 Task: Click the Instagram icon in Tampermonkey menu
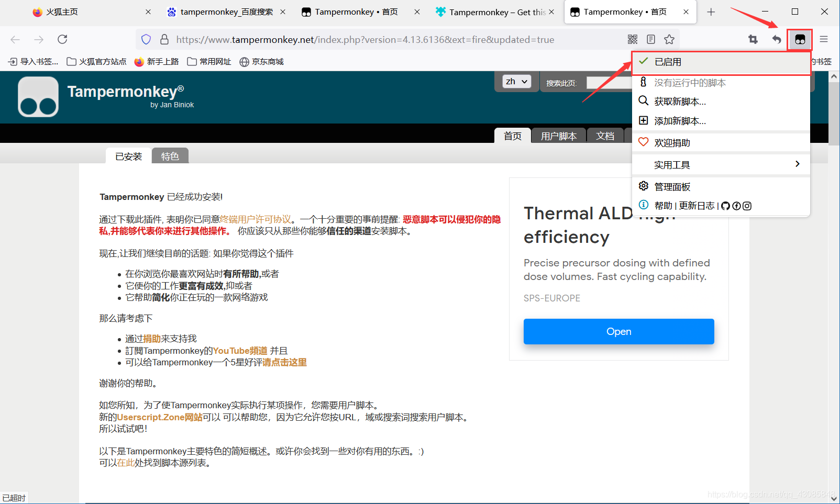pyautogui.click(x=747, y=206)
